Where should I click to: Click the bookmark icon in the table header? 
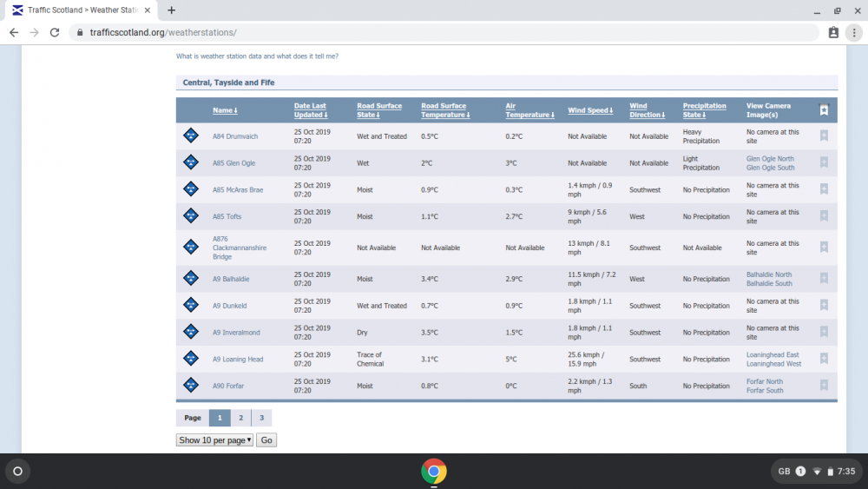click(824, 109)
